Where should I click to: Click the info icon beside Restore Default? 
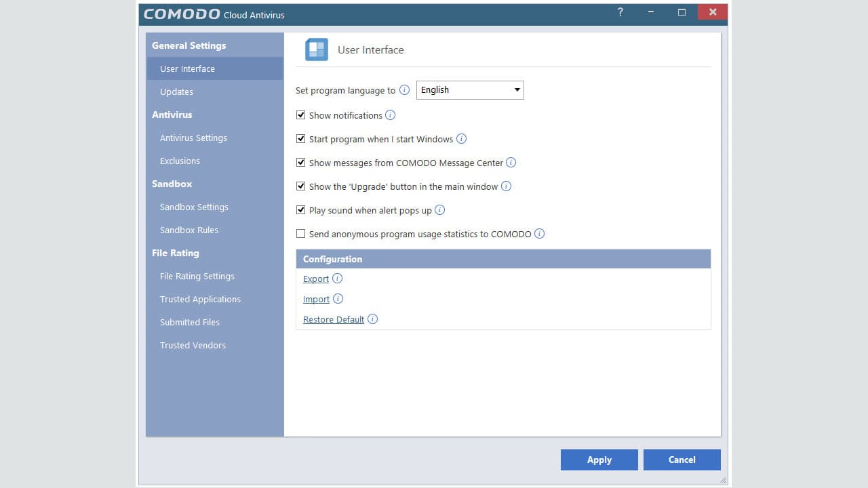click(x=372, y=319)
